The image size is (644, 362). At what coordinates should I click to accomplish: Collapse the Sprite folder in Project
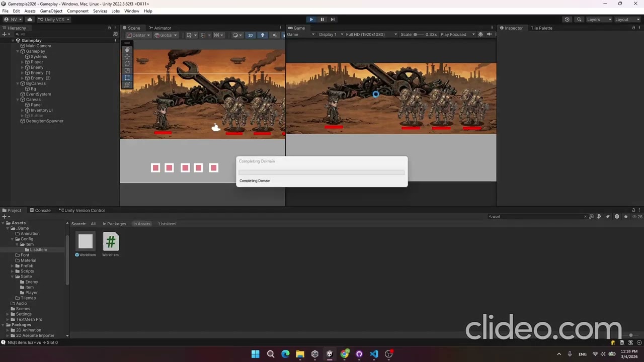pyautogui.click(x=12, y=277)
